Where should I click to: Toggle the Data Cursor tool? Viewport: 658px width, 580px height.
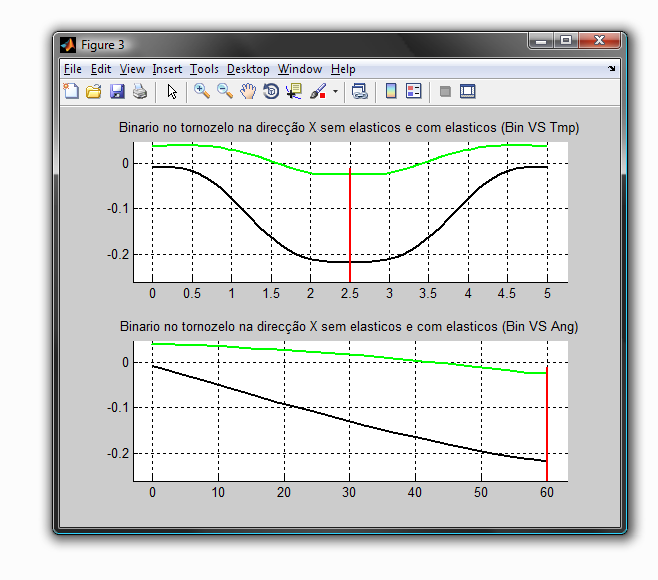coord(294,92)
